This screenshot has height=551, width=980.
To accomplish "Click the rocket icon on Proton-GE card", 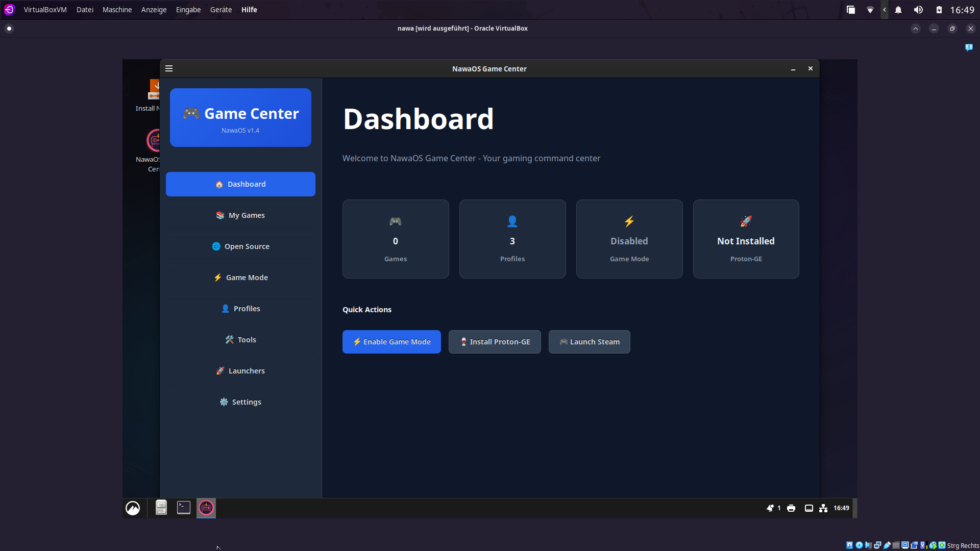I will (746, 221).
